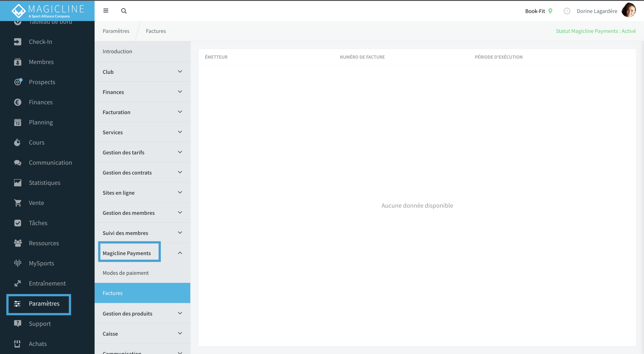Click the Paramètres breadcrumb
This screenshot has height=354, width=644.
[x=116, y=31]
